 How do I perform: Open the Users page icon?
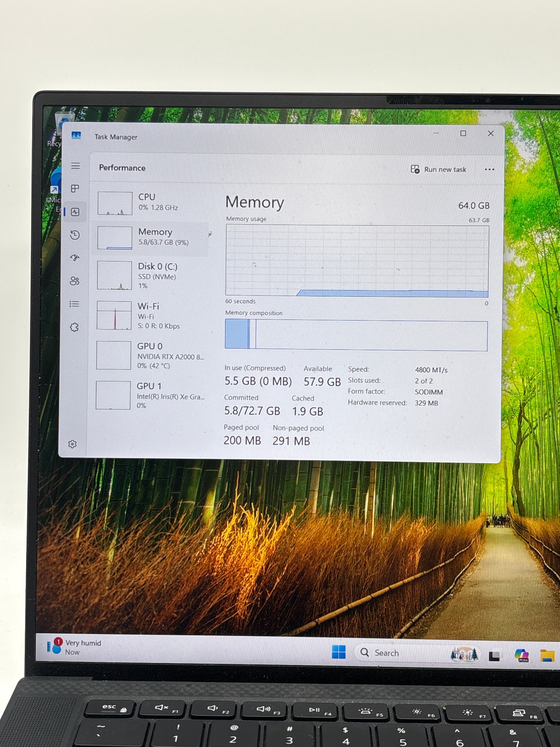74,281
